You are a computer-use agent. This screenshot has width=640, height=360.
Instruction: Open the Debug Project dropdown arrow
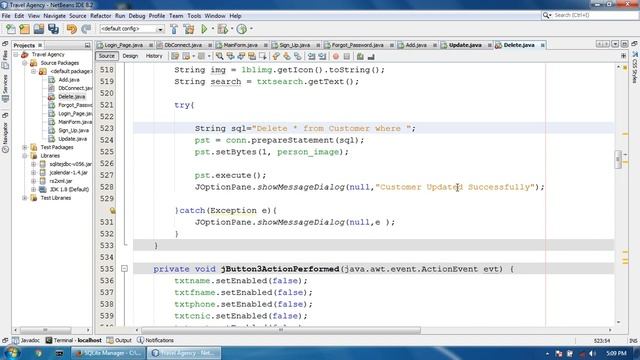[x=232, y=29]
